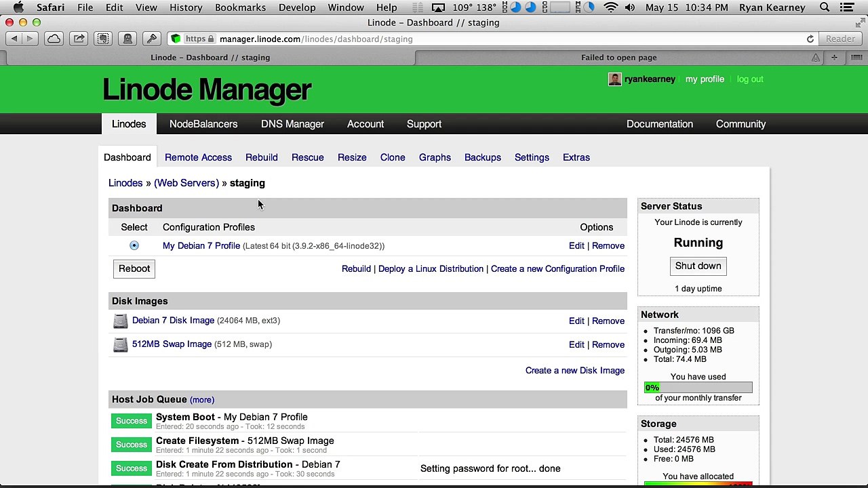Open the Documentation navigation link
Image resolution: width=868 pixels, height=488 pixels.
(x=660, y=124)
